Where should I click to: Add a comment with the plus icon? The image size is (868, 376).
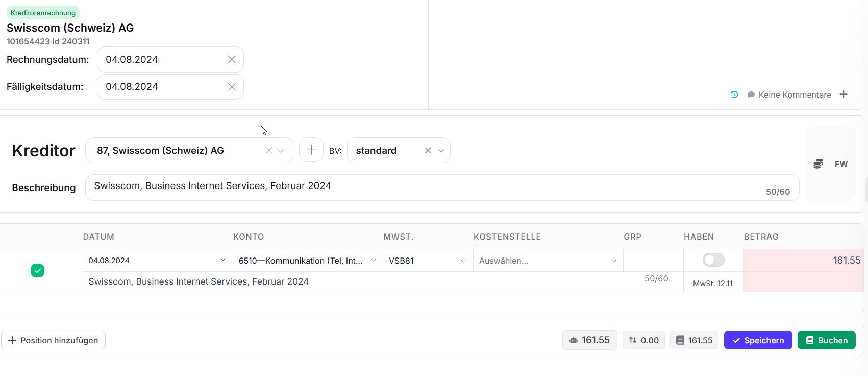click(844, 95)
